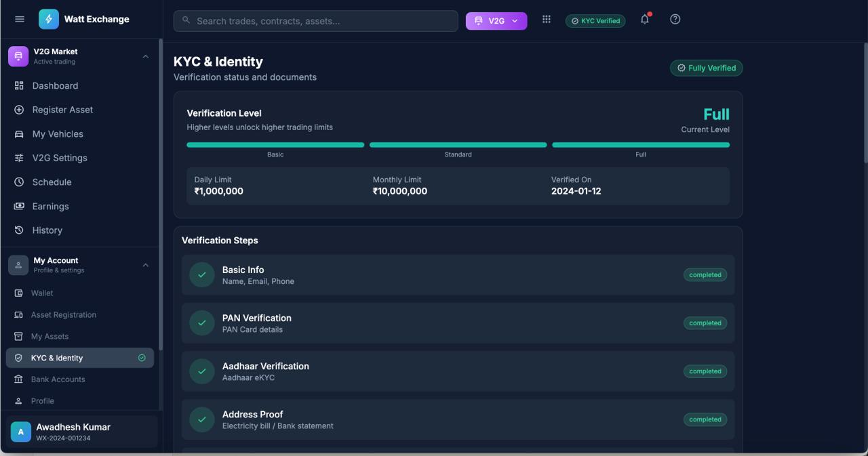The height and width of the screenshot is (456, 868).
Task: Collapse the My Account sidebar section
Action: (x=145, y=265)
